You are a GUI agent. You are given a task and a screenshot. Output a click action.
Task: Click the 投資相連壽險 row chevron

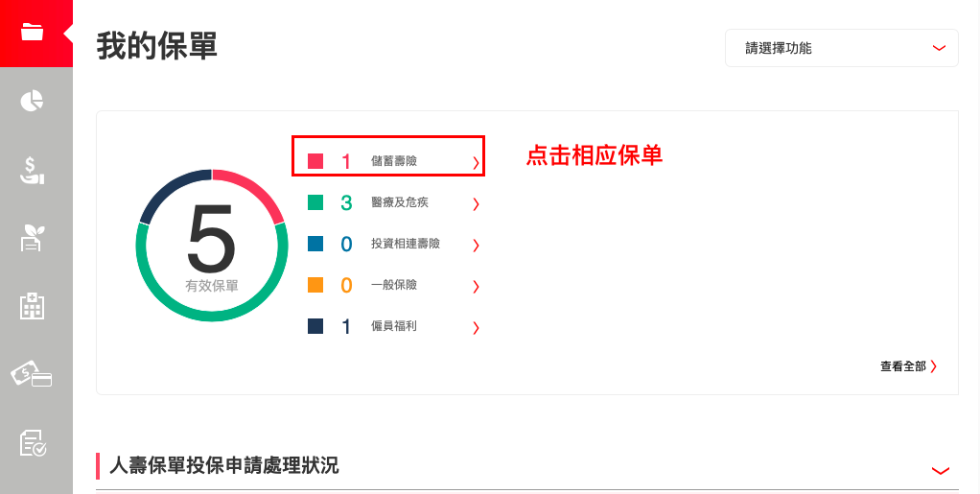(x=476, y=246)
